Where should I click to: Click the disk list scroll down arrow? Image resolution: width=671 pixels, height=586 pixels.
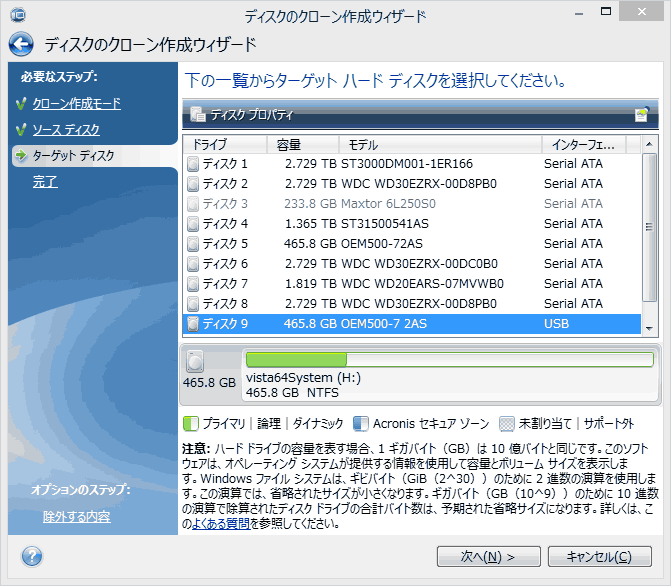(649, 329)
